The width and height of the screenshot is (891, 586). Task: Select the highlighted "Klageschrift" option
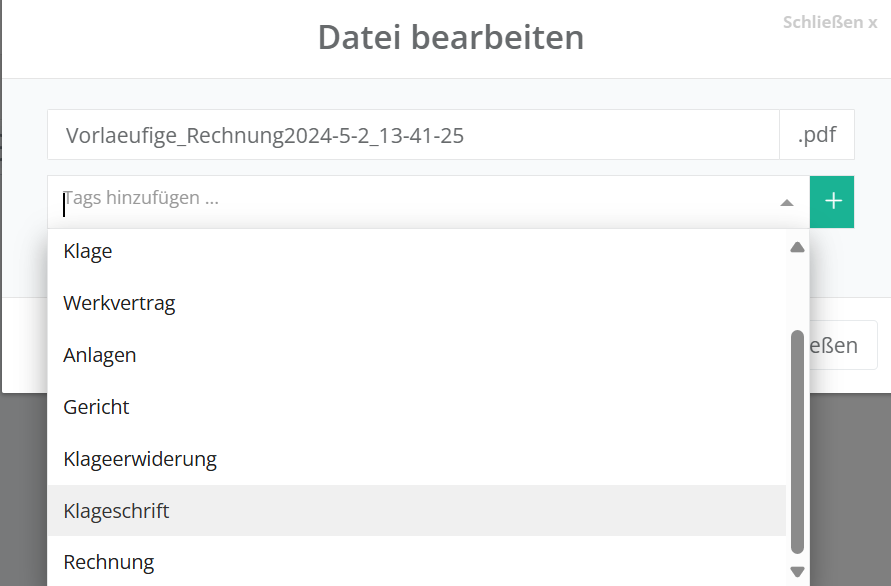point(116,511)
